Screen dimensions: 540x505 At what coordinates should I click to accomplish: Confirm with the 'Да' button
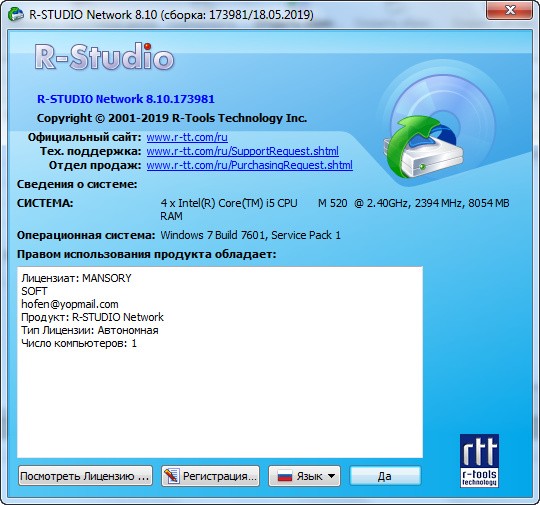pyautogui.click(x=385, y=476)
